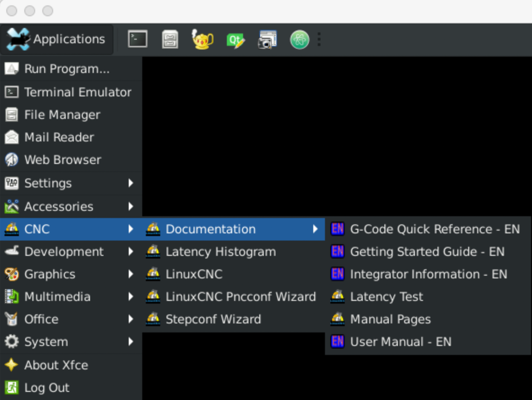
Task: Click the Office category icon
Action: click(x=12, y=319)
